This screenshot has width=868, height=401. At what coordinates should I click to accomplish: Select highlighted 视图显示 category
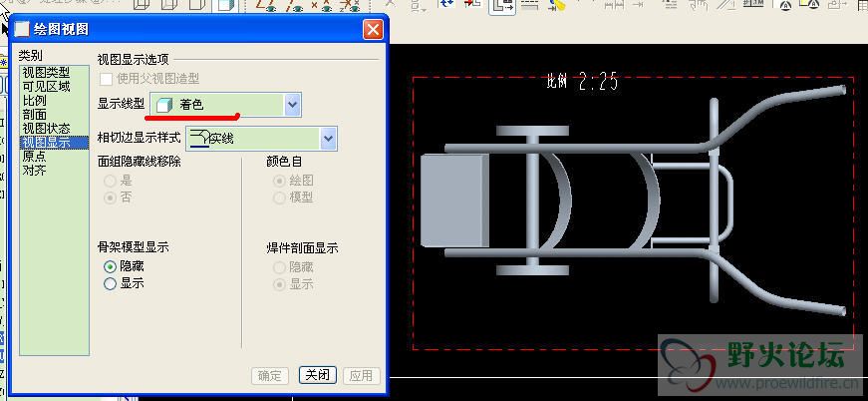click(x=54, y=143)
